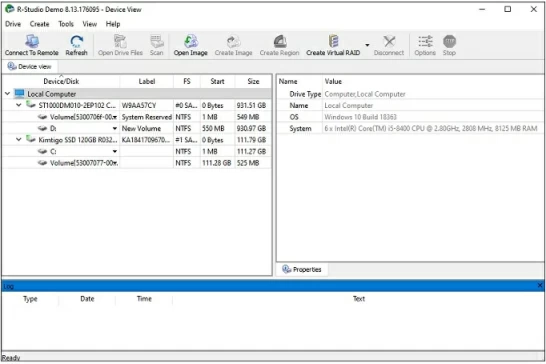Switch to the Device view tab
The image size is (546, 364).
tap(30, 66)
